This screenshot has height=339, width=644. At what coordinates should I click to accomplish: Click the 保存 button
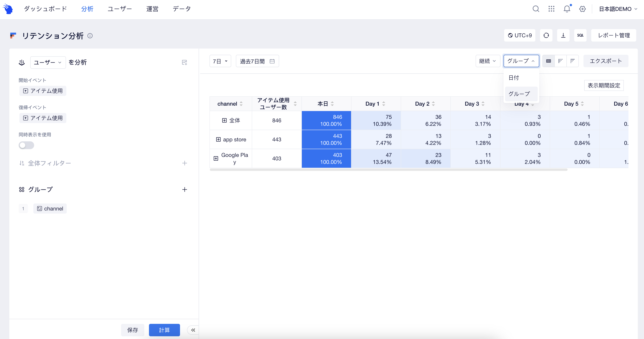point(132,330)
